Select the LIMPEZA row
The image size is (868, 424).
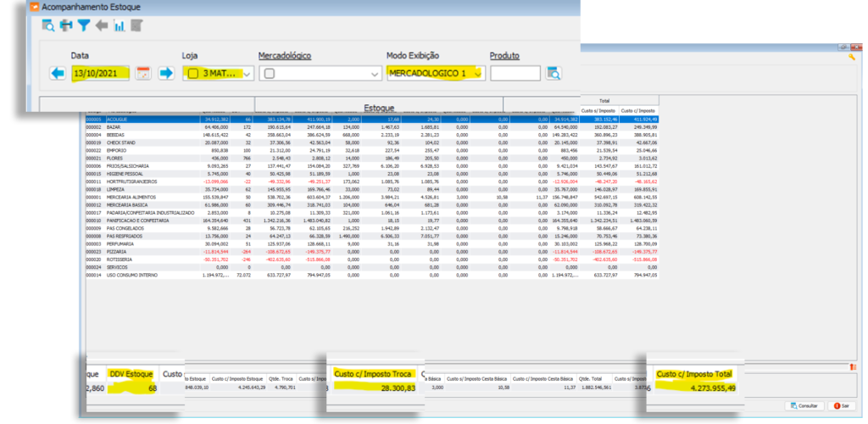coord(372,189)
